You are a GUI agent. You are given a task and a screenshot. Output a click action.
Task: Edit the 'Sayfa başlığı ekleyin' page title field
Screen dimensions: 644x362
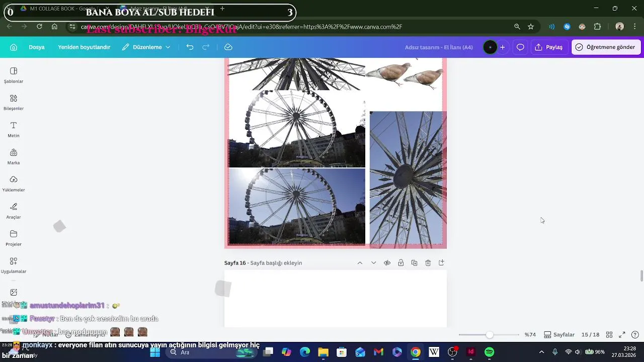(x=276, y=263)
